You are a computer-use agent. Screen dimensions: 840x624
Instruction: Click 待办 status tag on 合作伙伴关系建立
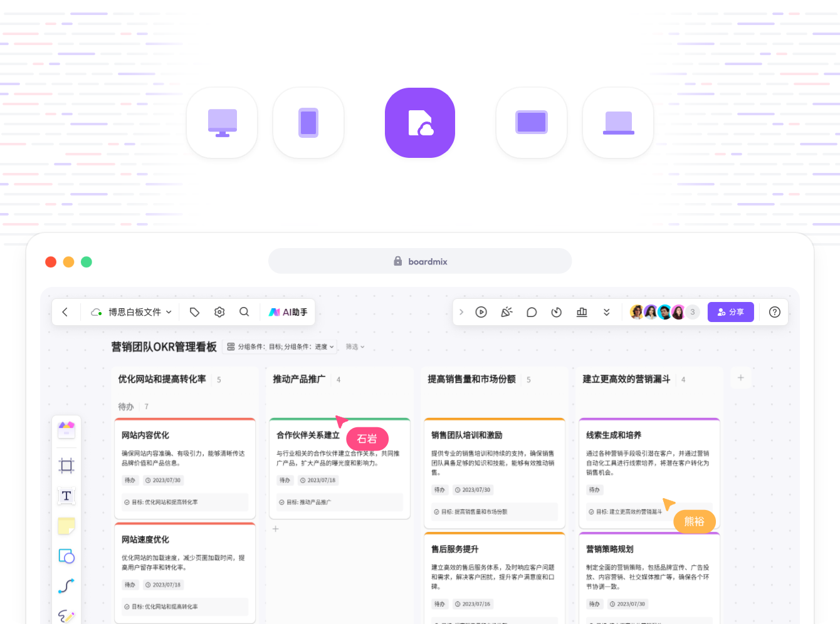tap(285, 481)
